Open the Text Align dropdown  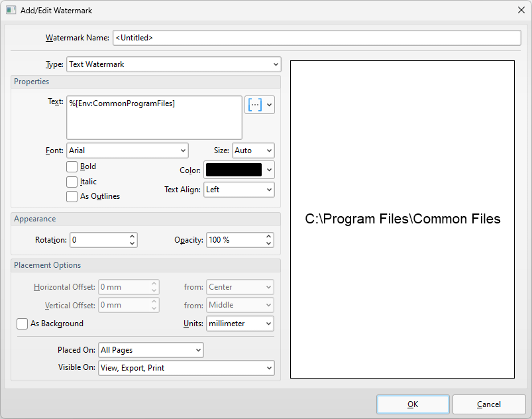[239, 190]
